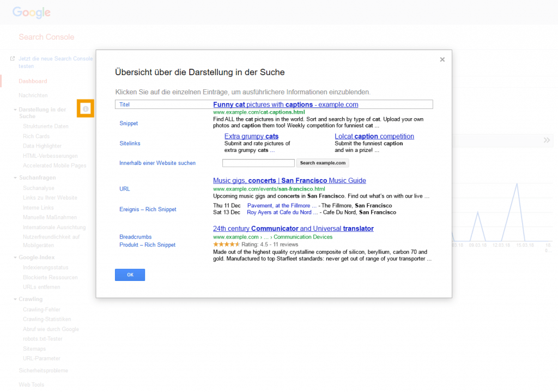This screenshot has width=558, height=392.
Task: Open Blockierte Ressourcen
Action: (50, 278)
